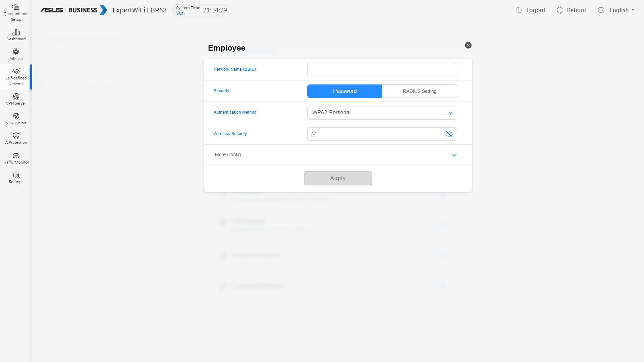Close the Employee dialog
This screenshot has height=362, width=644.
click(468, 45)
